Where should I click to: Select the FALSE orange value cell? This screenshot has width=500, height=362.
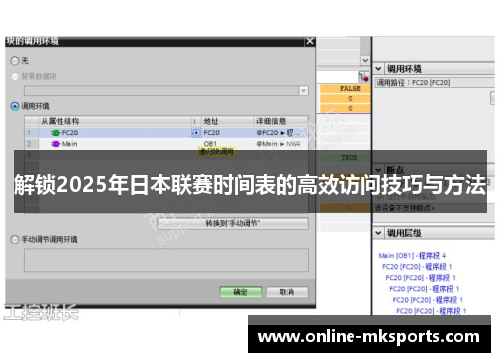click(x=345, y=88)
